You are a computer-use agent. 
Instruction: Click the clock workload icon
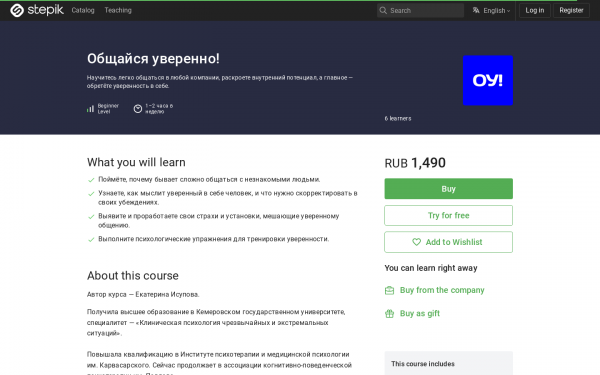(138, 109)
